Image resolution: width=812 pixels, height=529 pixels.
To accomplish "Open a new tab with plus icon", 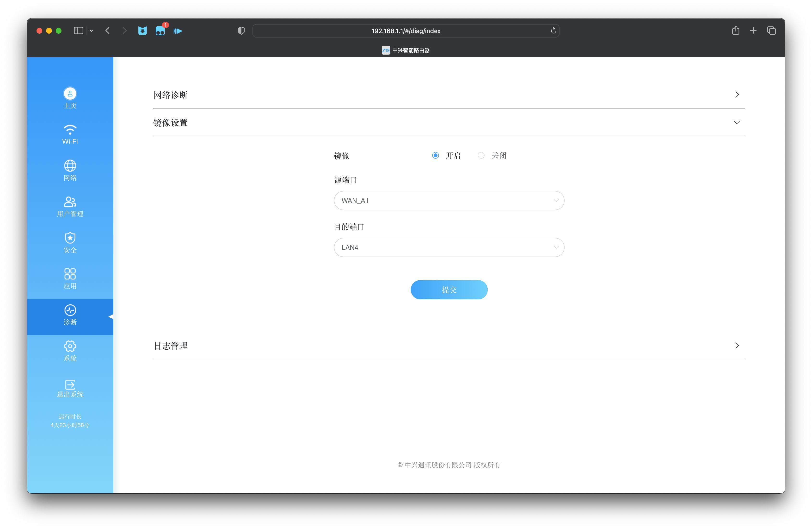I will pos(753,31).
